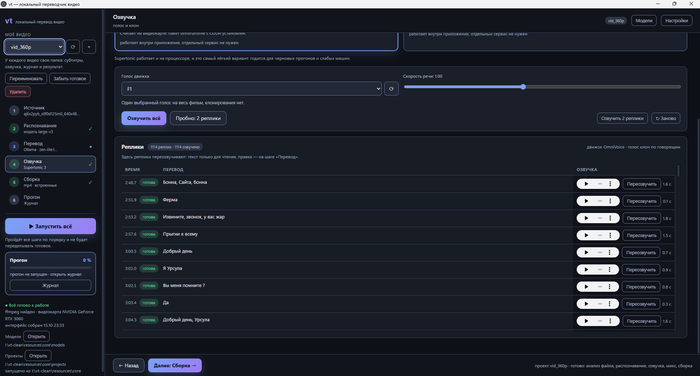This screenshot has width=700, height=376.
Task: Click the «Прогон» progress bar
Action: tap(50, 267)
